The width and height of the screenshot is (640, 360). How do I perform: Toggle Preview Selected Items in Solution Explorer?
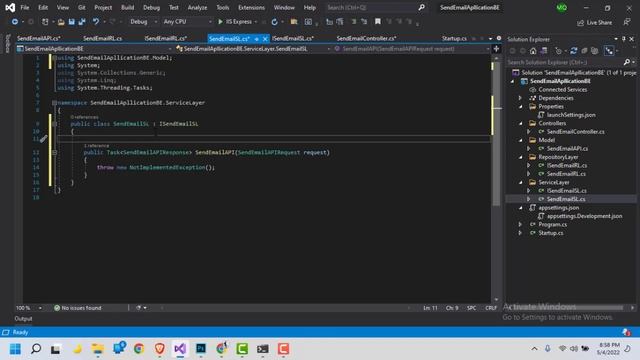click(609, 51)
